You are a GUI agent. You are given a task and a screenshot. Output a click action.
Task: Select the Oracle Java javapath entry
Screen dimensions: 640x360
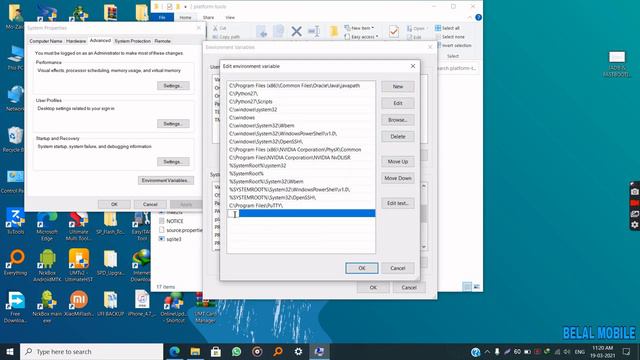tap(301, 86)
